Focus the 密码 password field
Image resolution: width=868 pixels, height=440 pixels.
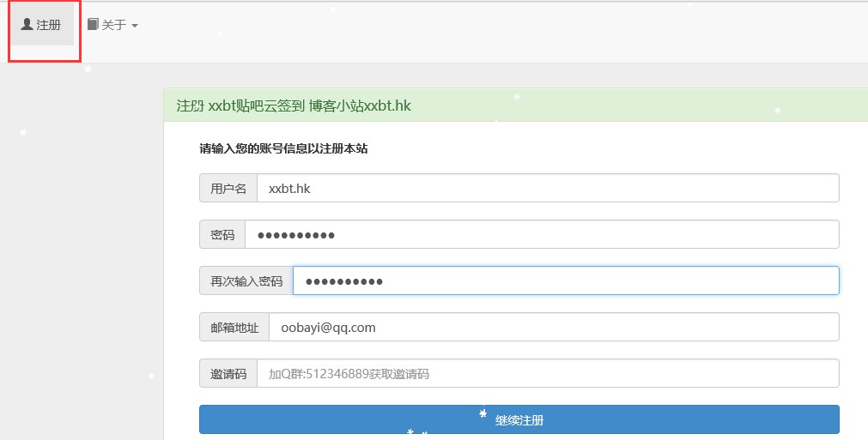point(541,235)
